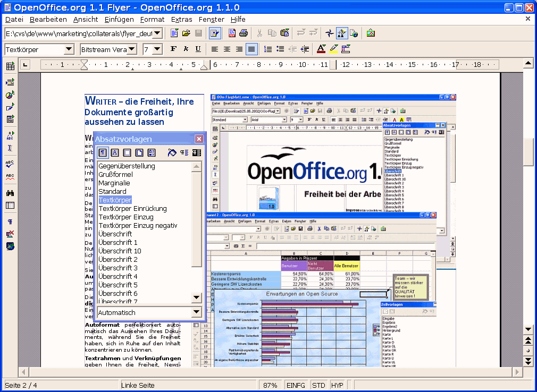Expand the Textkörper paragraph style dropdown
The image size is (537, 392).
coord(69,49)
